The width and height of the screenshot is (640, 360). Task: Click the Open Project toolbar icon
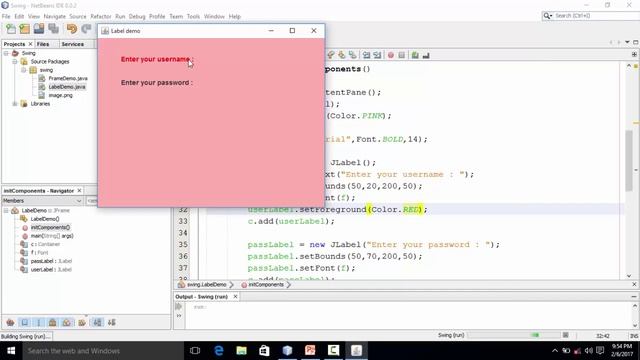coord(39,29)
